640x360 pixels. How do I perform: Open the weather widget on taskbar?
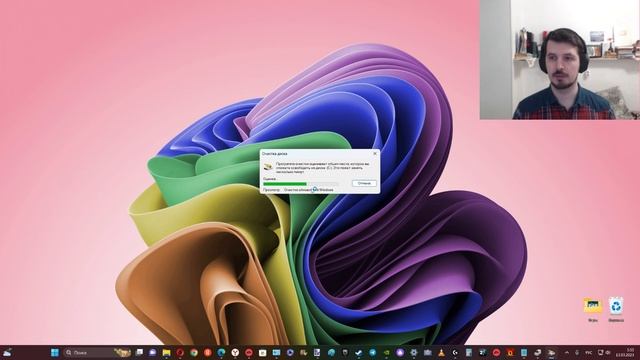tap(7, 353)
